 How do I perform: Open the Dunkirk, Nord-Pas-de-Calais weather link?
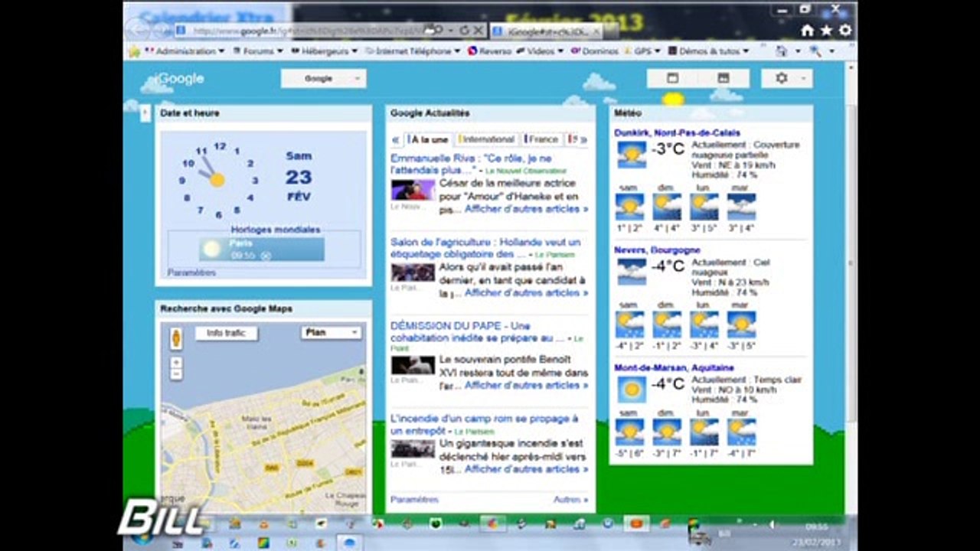click(x=677, y=132)
